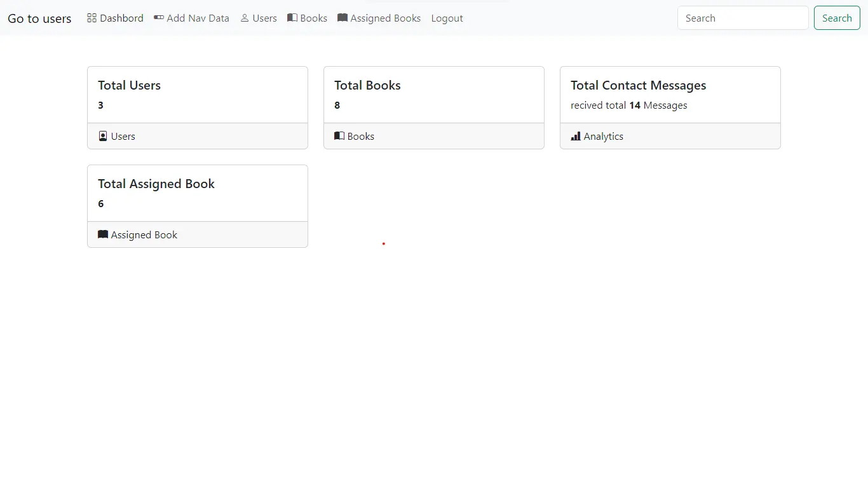Click the Assigned Book icon in card footer
This screenshot has width=868, height=488.
pyautogui.click(x=103, y=234)
